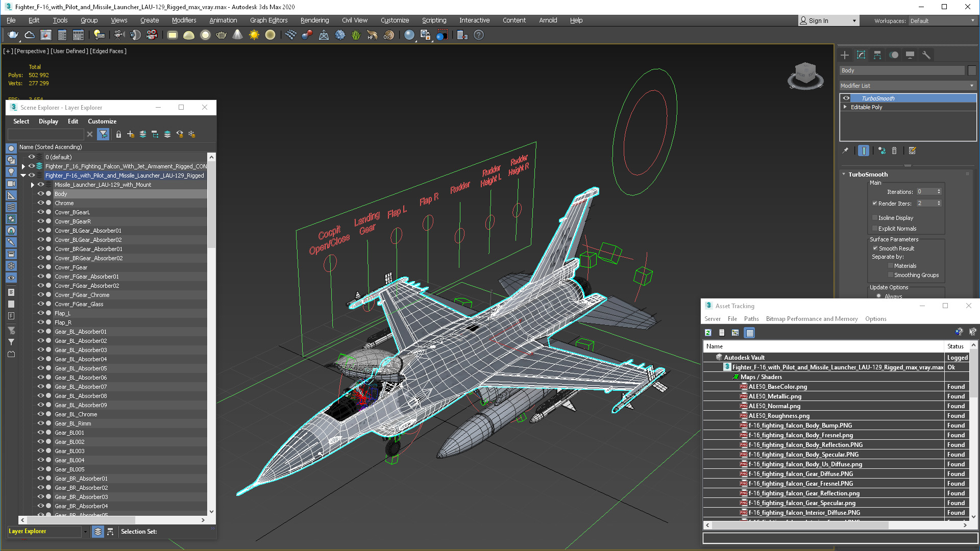Click Make Unique icon below modifier stack

point(882,151)
